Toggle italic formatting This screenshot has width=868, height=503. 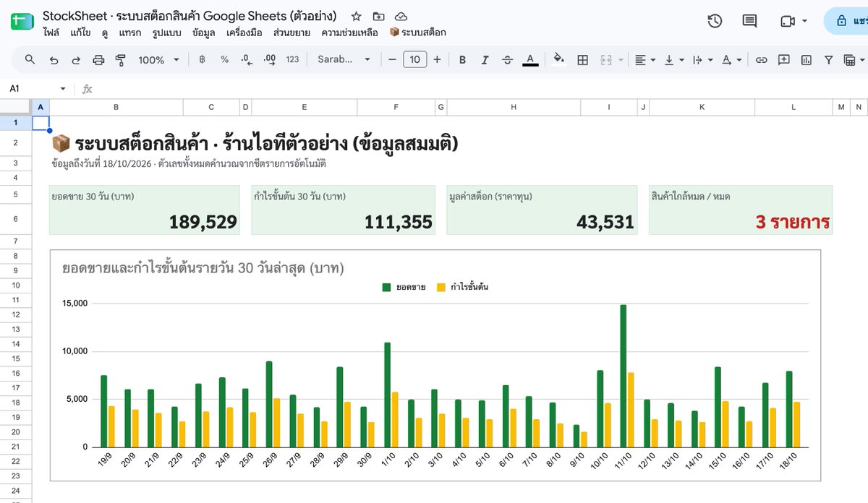pos(485,60)
